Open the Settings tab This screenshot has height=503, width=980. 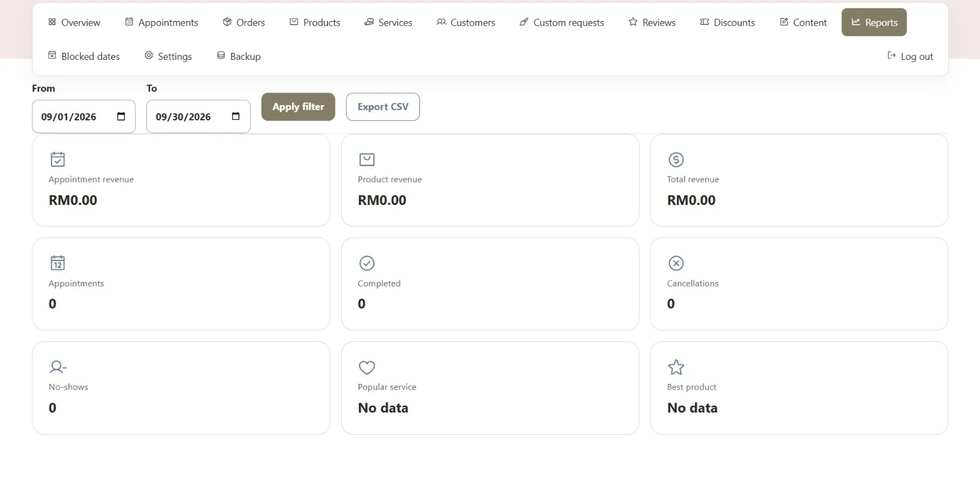click(x=168, y=56)
